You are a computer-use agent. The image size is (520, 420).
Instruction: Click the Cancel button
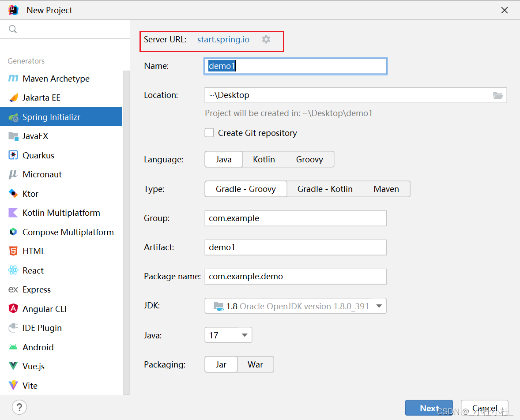(x=485, y=408)
